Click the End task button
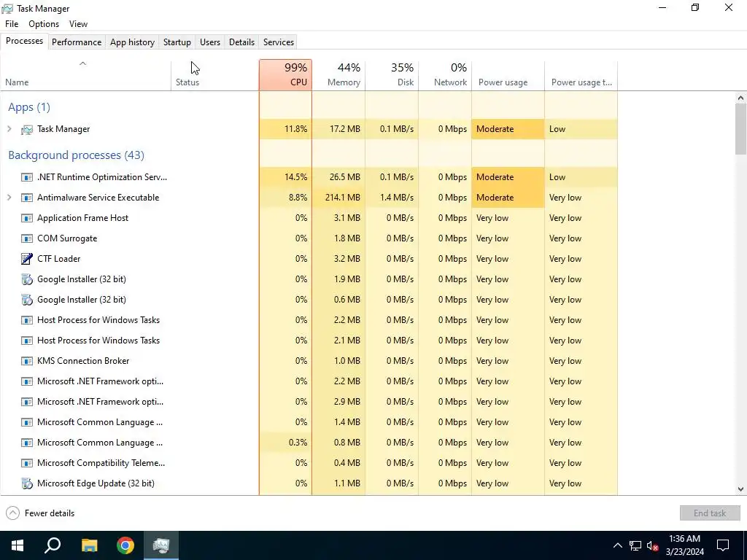 [710, 513]
